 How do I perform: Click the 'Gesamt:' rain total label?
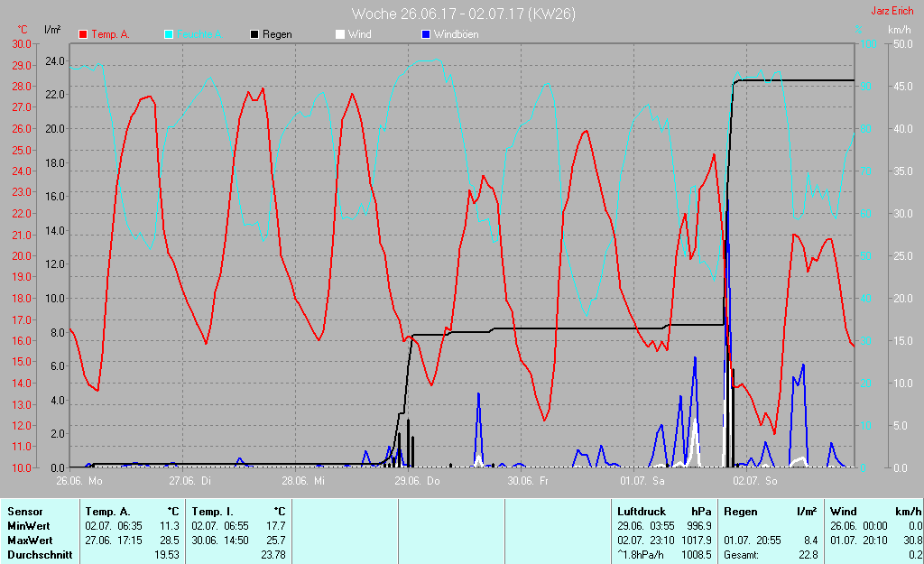(x=742, y=555)
